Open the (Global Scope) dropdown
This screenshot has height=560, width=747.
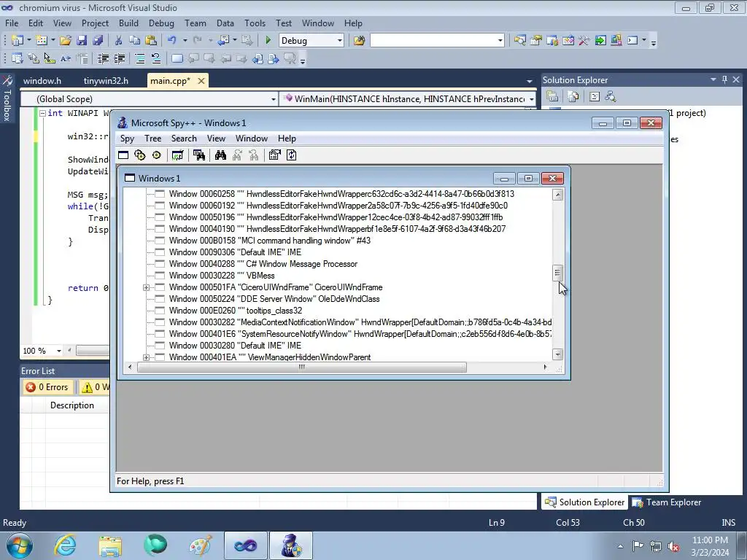pyautogui.click(x=273, y=99)
